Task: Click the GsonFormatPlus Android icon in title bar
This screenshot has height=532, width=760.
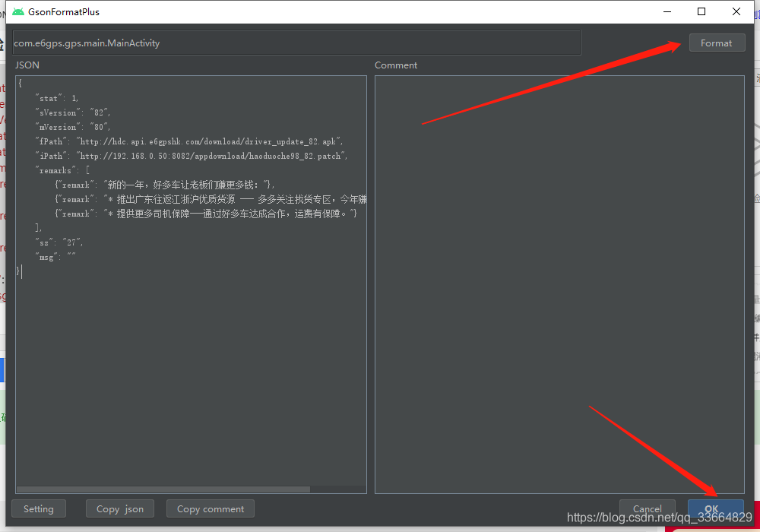Action: [17, 11]
